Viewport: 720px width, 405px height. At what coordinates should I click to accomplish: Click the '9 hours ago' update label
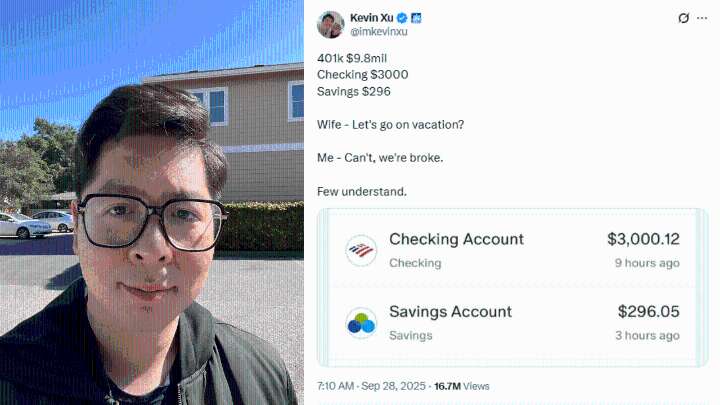pyautogui.click(x=647, y=263)
